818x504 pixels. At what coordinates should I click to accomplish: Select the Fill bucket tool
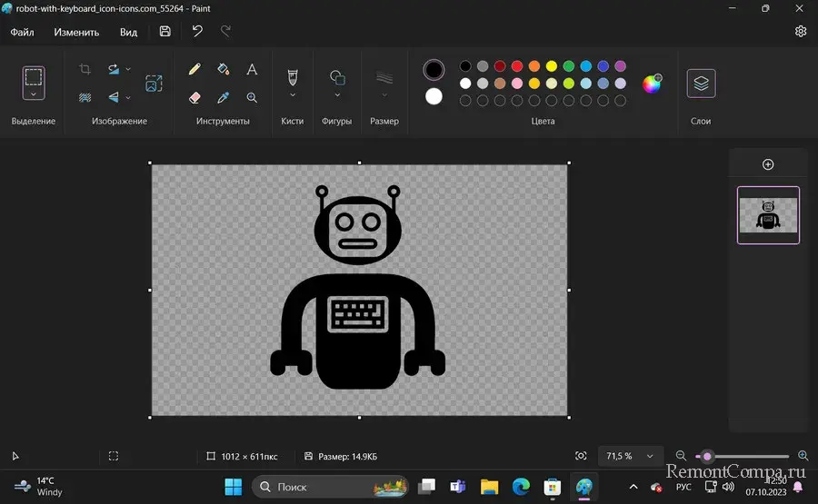223,69
